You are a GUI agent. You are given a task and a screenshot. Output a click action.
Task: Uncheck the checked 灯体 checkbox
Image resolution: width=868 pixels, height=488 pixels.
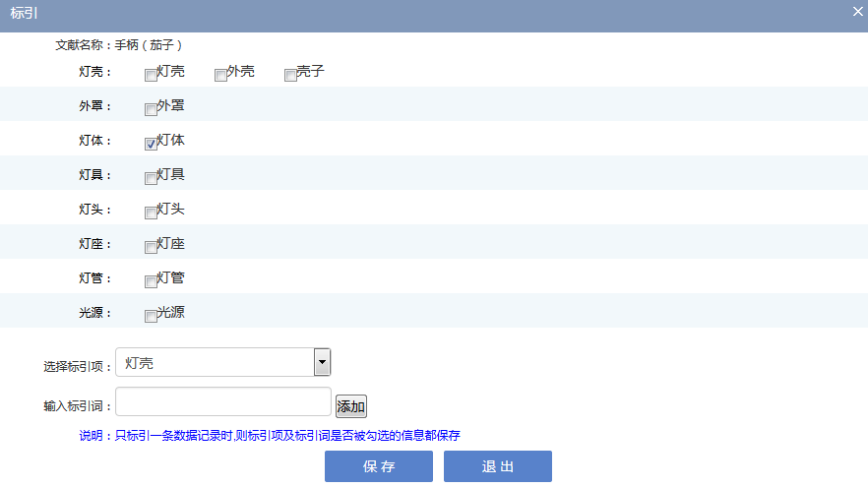151,144
